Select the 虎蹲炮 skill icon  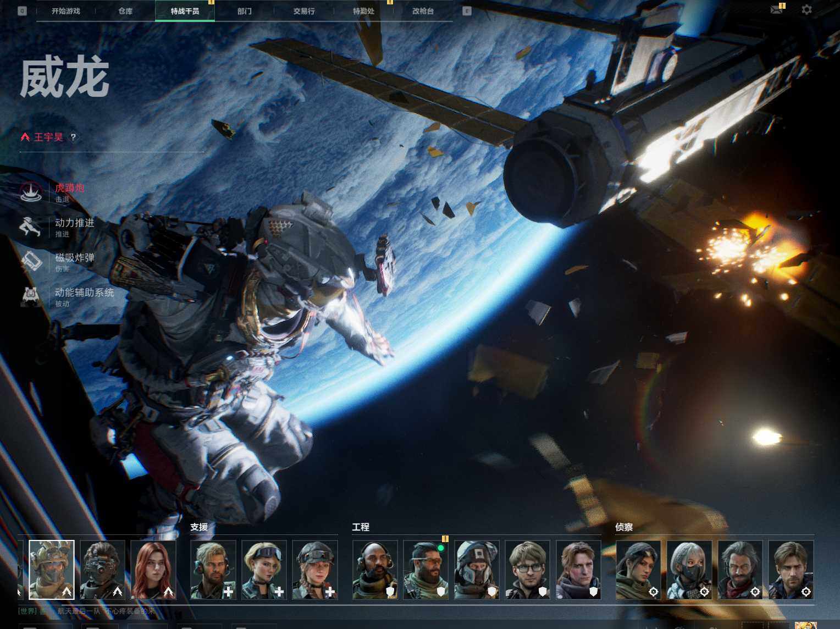coord(31,192)
